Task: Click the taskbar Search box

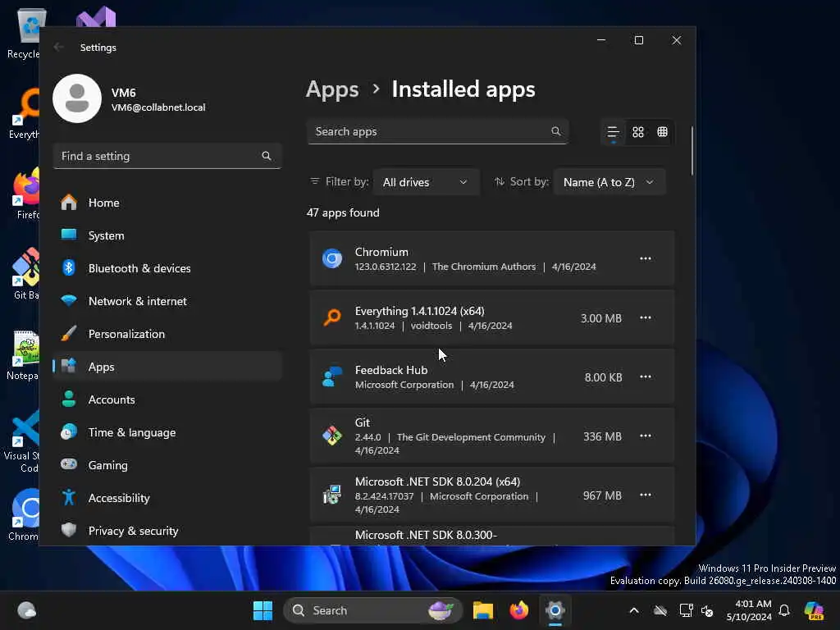Action: pos(373,610)
